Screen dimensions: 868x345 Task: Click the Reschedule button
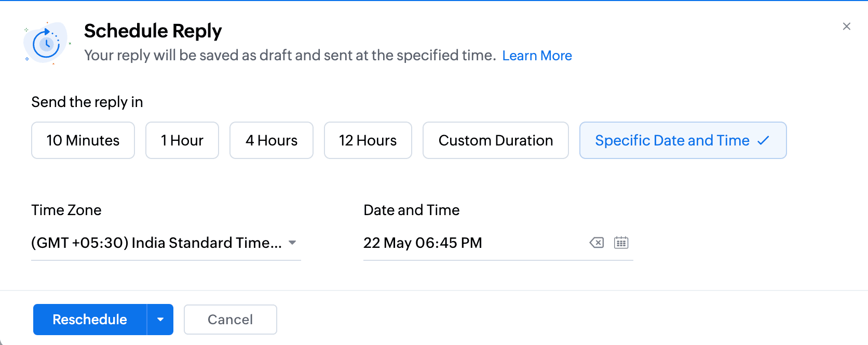(x=90, y=320)
